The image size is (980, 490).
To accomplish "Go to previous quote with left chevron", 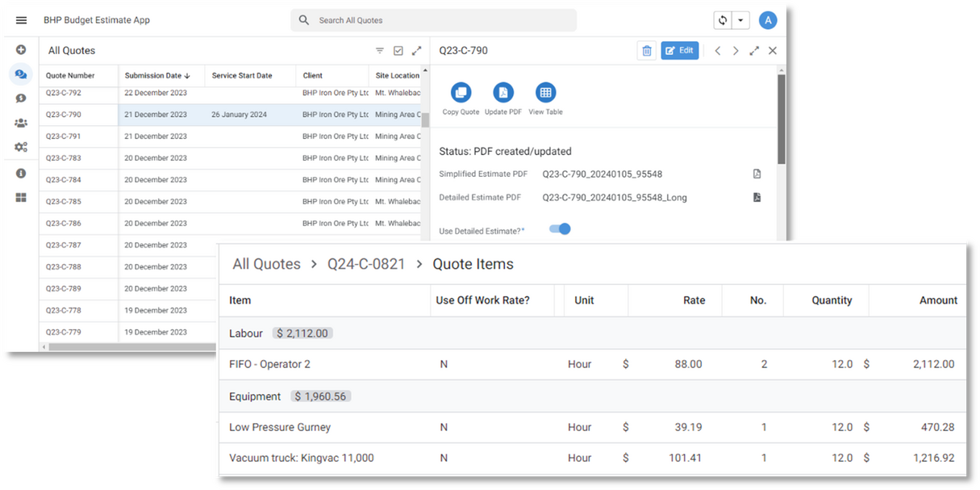I will coord(717,51).
